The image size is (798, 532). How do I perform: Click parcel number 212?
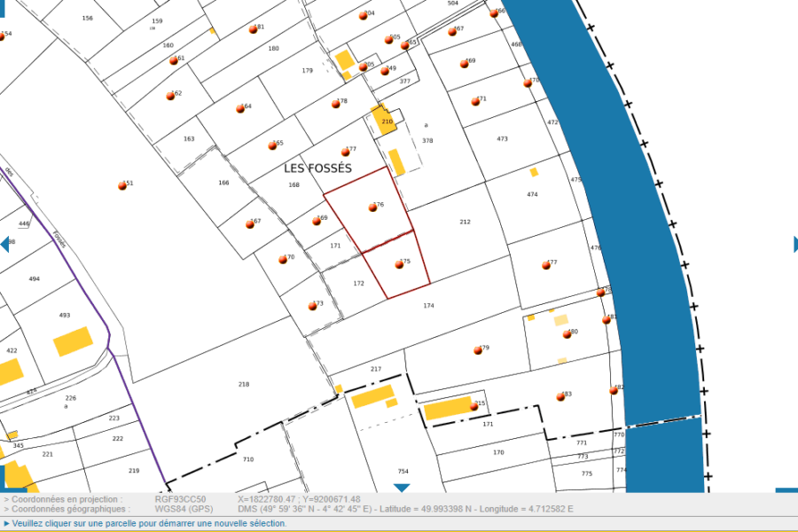[465, 222]
